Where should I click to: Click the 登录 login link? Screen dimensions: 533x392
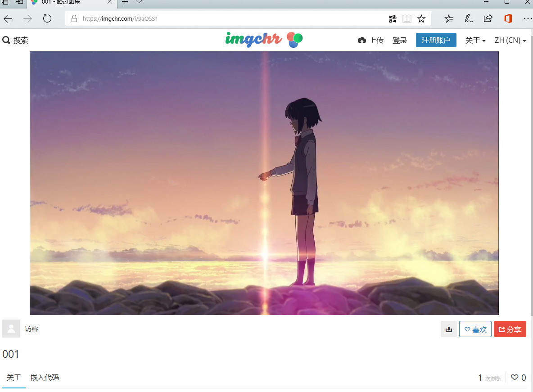400,41
